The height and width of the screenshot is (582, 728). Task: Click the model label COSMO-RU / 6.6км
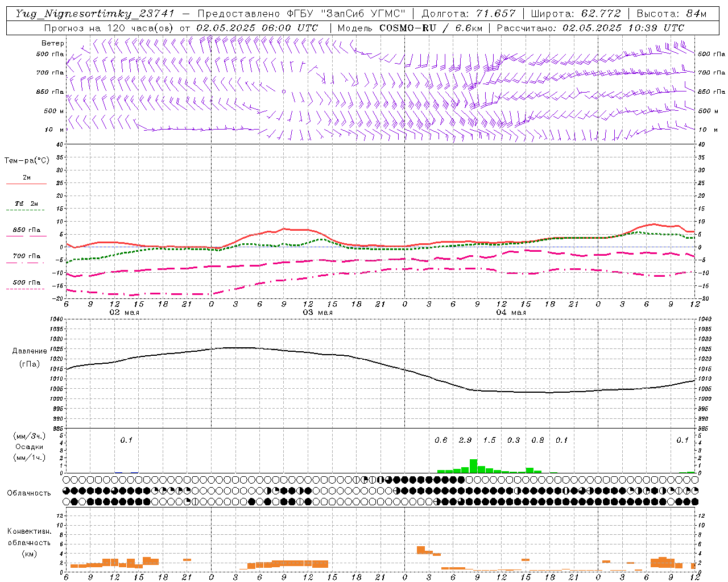pyautogui.click(x=431, y=28)
